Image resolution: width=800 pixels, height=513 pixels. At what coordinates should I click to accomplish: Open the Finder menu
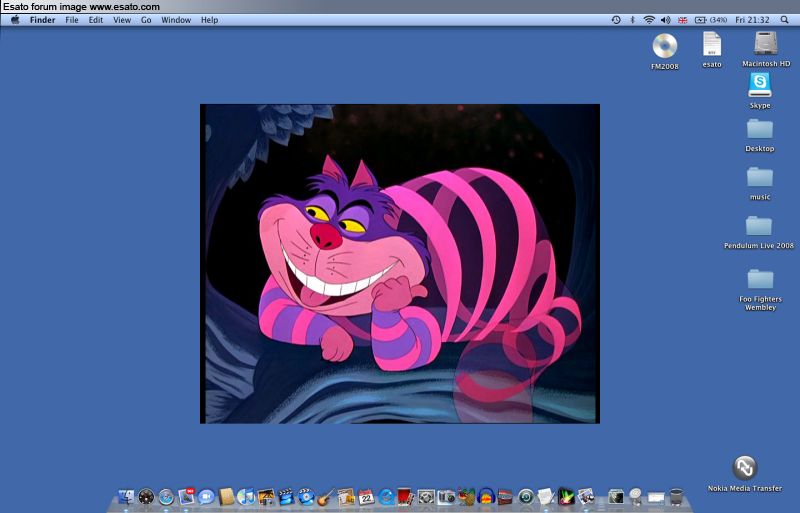pos(42,20)
